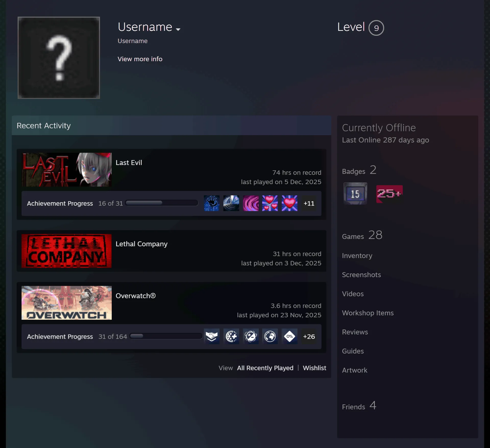490x448 pixels.
Task: Click the pink swirl achievement icon for Last Evil
Action: (251, 203)
